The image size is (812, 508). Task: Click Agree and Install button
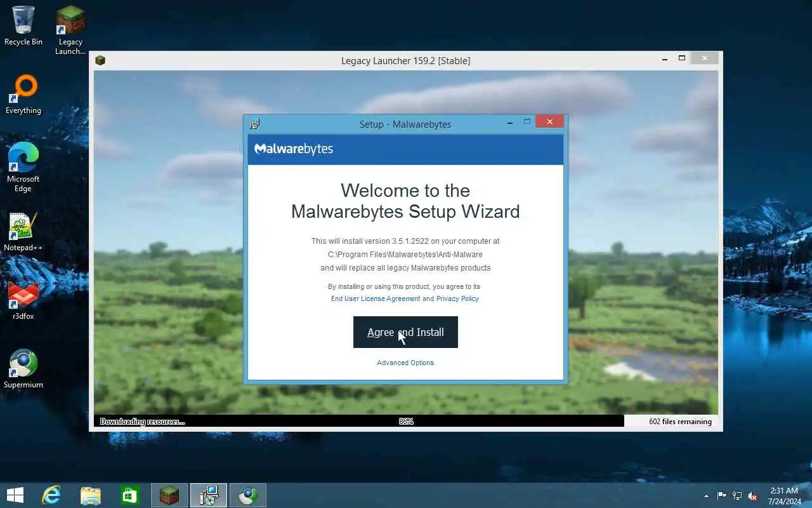click(405, 332)
